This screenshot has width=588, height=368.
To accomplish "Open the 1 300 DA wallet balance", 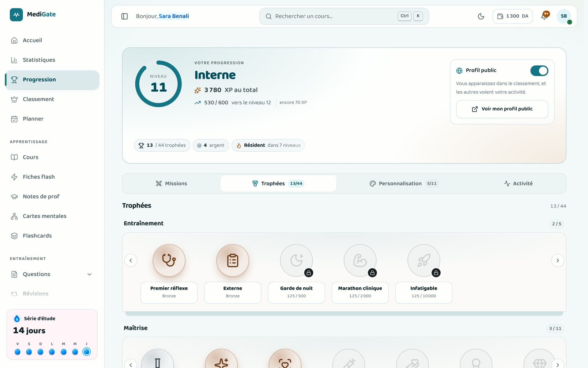I will [x=513, y=16].
